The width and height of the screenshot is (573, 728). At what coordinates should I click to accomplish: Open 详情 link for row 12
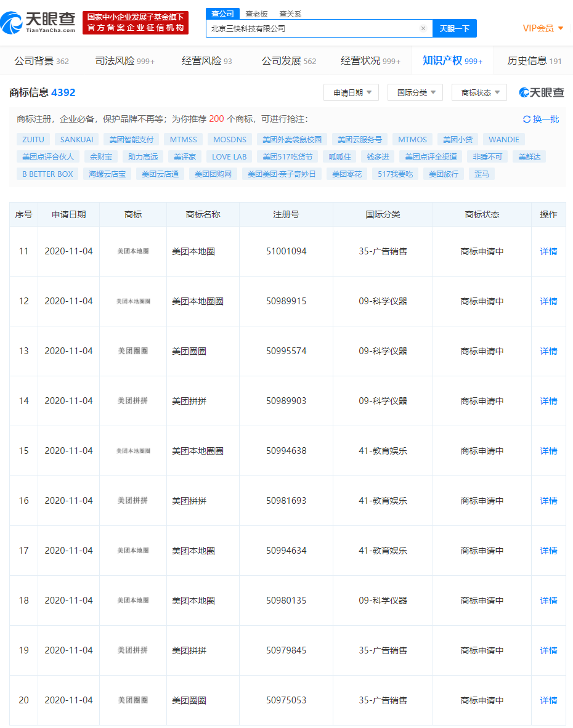(x=548, y=301)
